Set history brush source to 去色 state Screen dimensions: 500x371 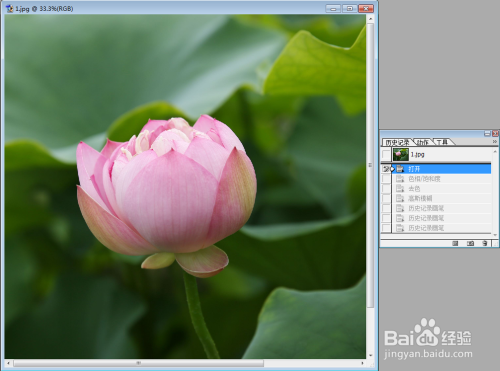pyautogui.click(x=386, y=189)
